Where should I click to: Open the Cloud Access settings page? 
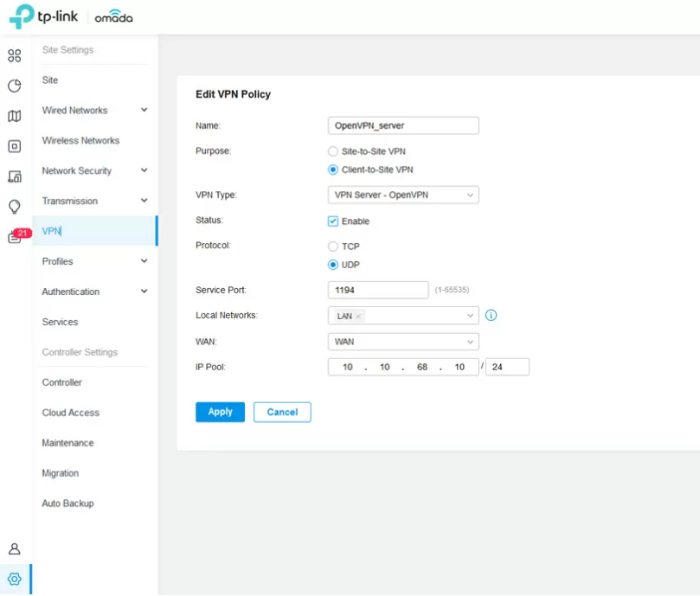pos(70,413)
